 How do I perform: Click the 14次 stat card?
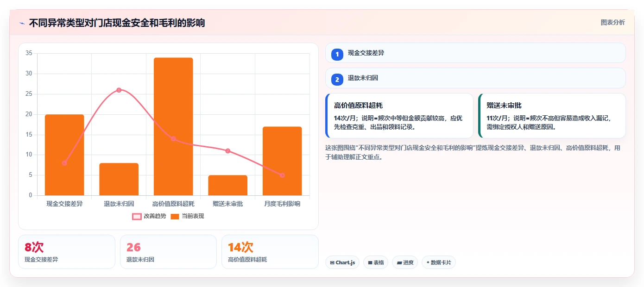coord(270,252)
